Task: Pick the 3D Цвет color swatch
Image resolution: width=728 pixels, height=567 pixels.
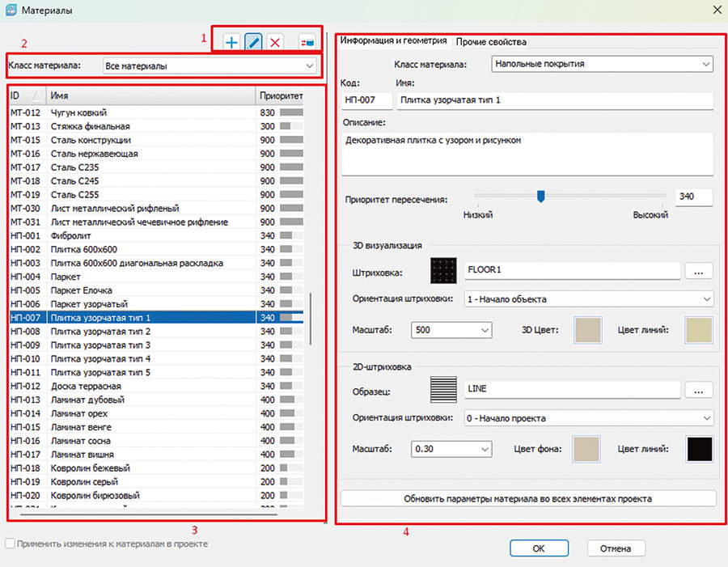Action: tap(588, 330)
